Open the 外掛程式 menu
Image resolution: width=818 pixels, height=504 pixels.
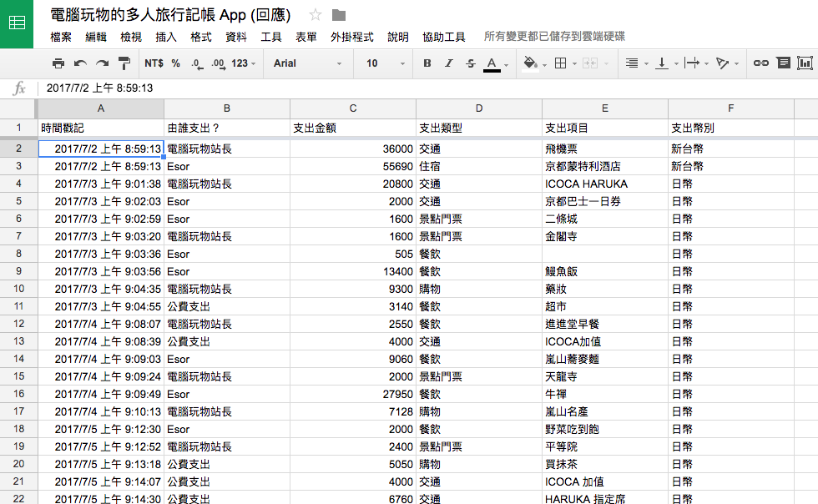351,37
